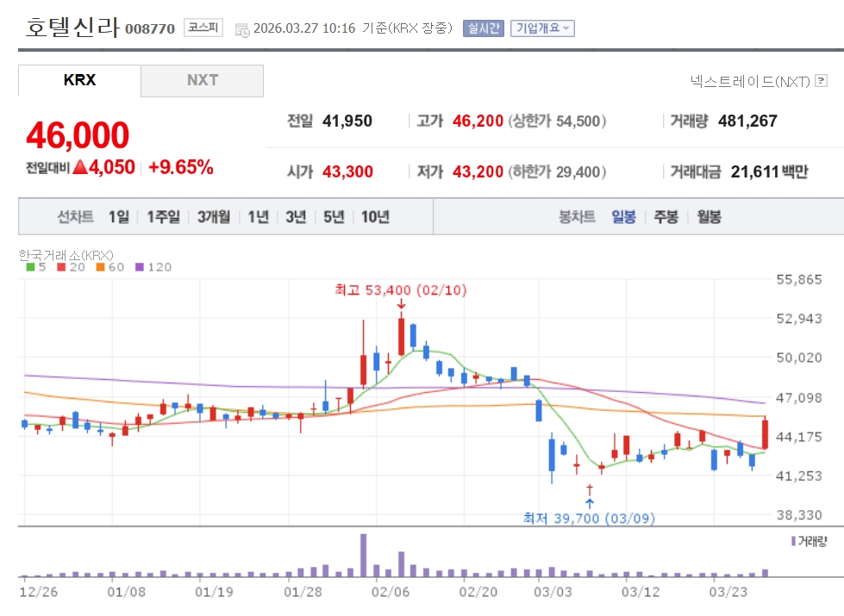The width and height of the screenshot is (844, 616).
Task: Select the 10년 line chart period
Action: tap(375, 217)
